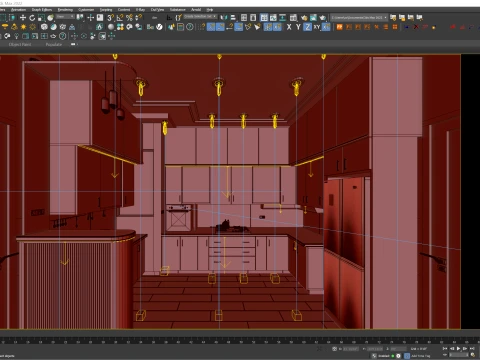Image resolution: width=480 pixels, height=360 pixels.
Task: Click the Render Production teapot icon
Action: (x=323, y=18)
